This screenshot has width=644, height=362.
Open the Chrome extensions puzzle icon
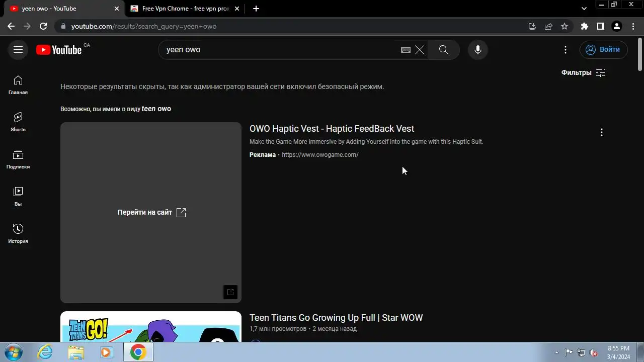[585, 26]
